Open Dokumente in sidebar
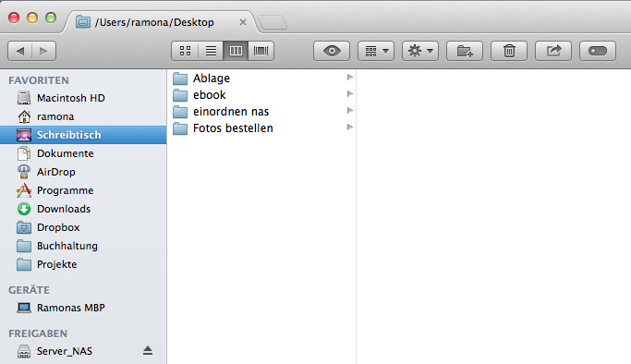This screenshot has width=631, height=364. pyautogui.click(x=83, y=153)
